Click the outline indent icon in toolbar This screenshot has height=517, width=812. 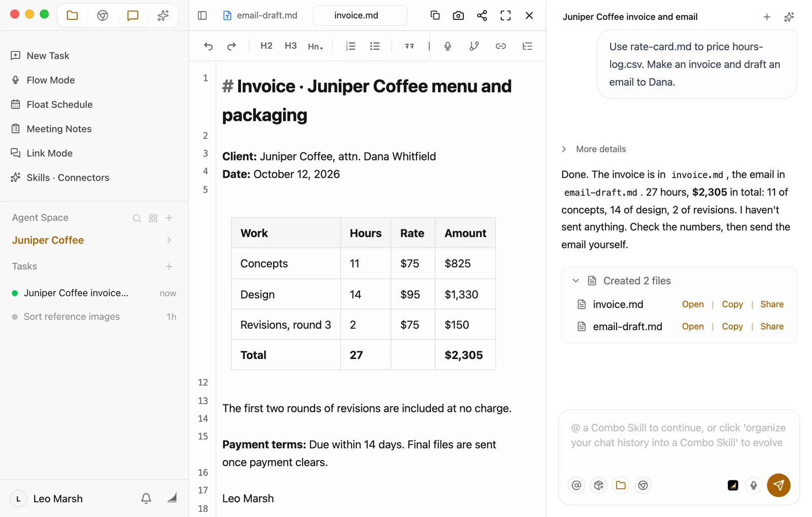point(527,46)
